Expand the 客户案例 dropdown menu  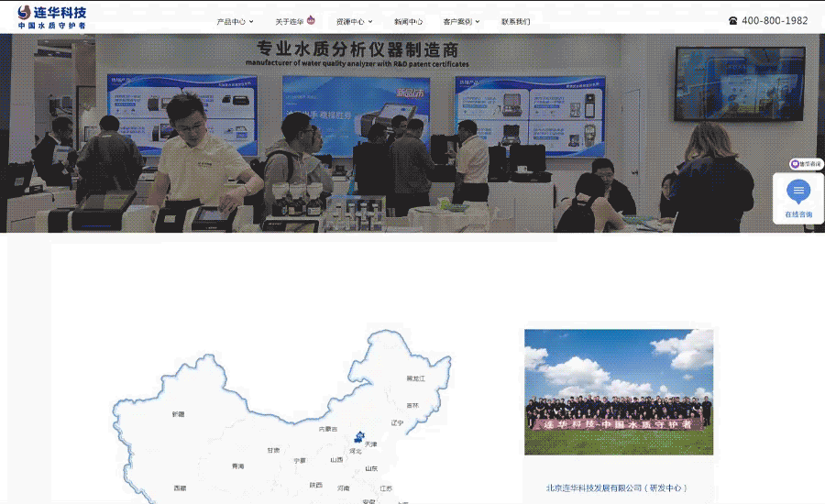pos(461,21)
